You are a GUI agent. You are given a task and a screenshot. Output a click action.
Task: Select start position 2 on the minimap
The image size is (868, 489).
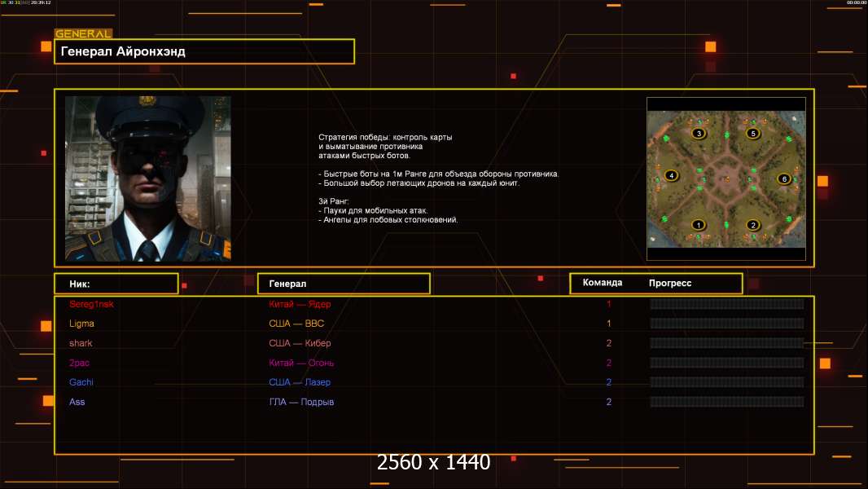pos(753,225)
